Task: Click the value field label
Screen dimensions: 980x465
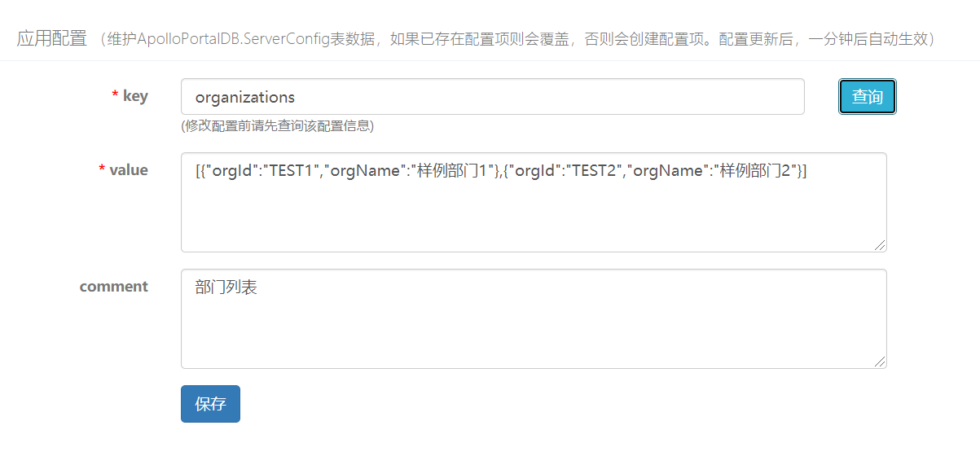Action: 129,169
